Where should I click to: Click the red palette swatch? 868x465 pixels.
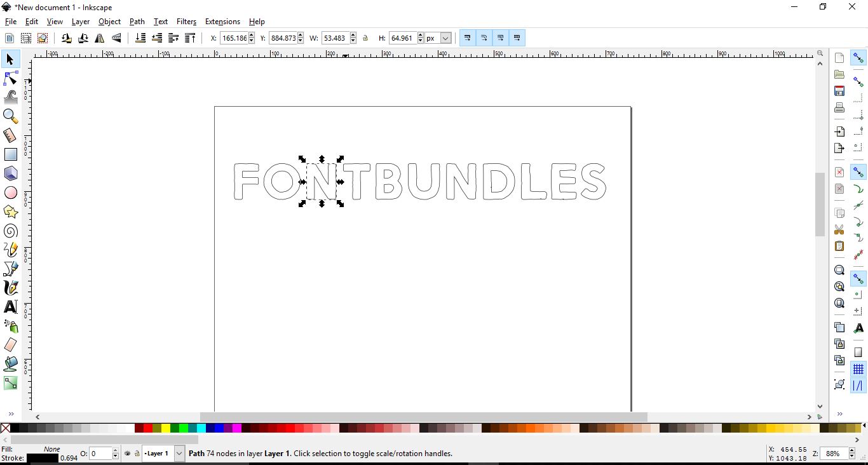click(x=148, y=429)
